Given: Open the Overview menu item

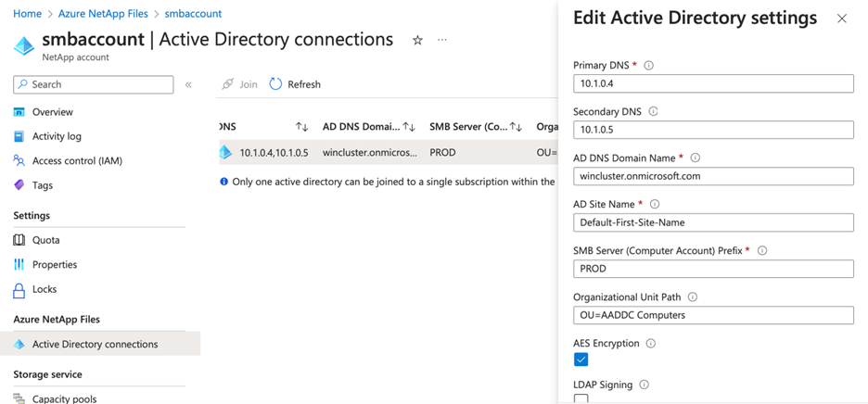Looking at the screenshot, I should 53,112.
